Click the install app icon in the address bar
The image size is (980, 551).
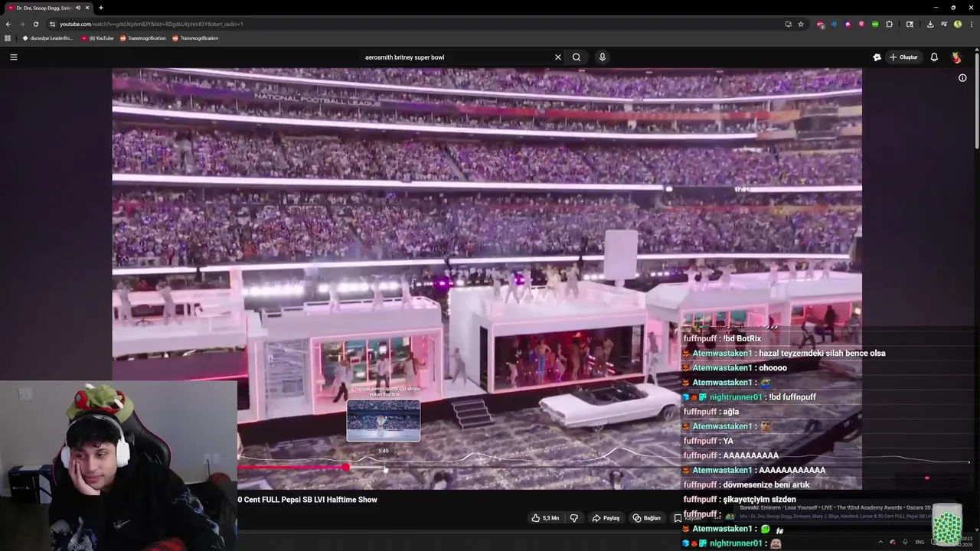(788, 24)
